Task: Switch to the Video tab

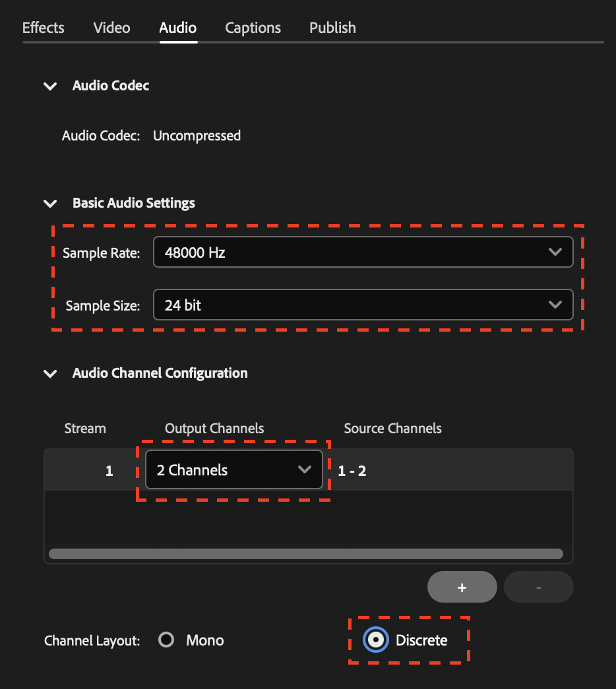Action: [x=111, y=28]
